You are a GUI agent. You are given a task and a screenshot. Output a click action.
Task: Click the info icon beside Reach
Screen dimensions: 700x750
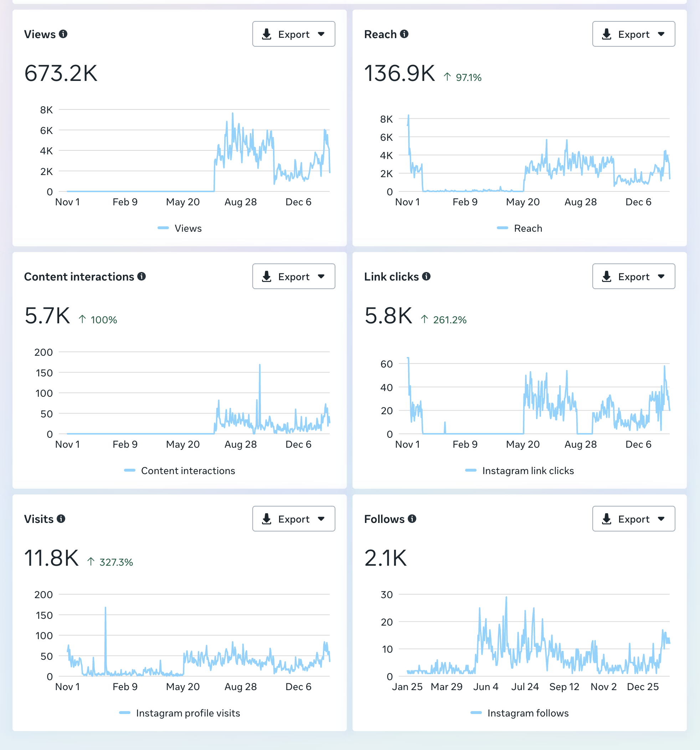click(x=404, y=34)
